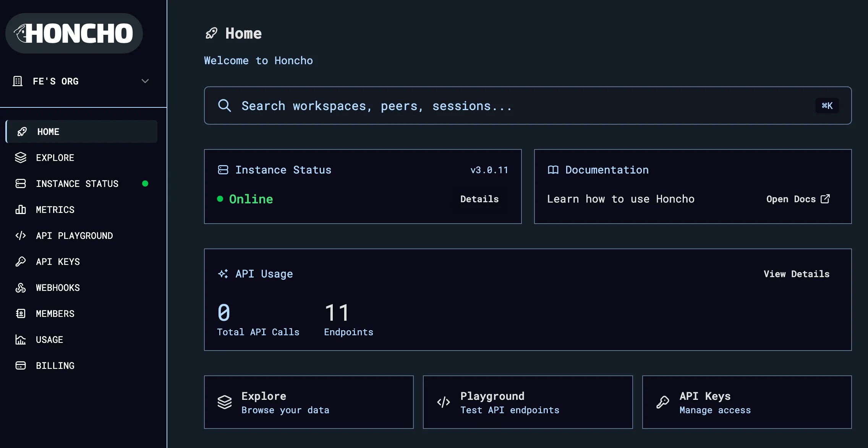Image resolution: width=868 pixels, height=448 pixels.
Task: Click Browse your data subtitle
Action: click(285, 410)
